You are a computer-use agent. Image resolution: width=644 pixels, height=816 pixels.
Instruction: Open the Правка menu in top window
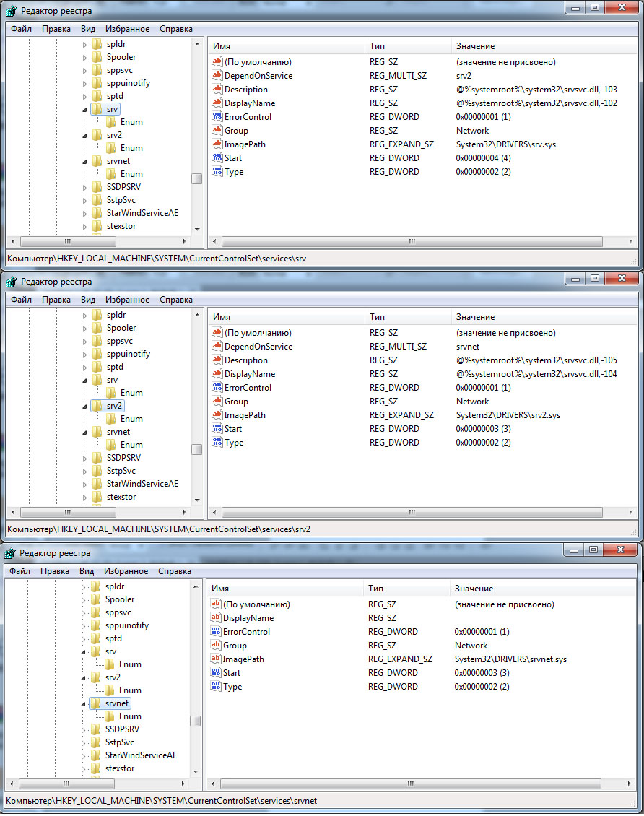[56, 29]
